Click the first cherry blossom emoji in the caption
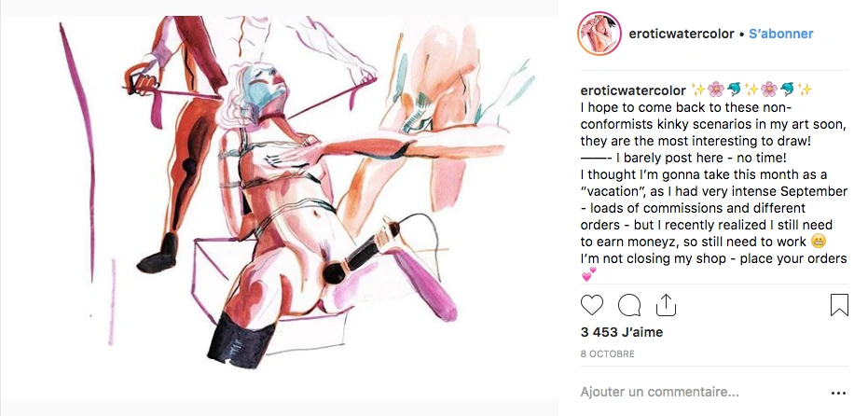The width and height of the screenshot is (868, 416). click(x=716, y=90)
